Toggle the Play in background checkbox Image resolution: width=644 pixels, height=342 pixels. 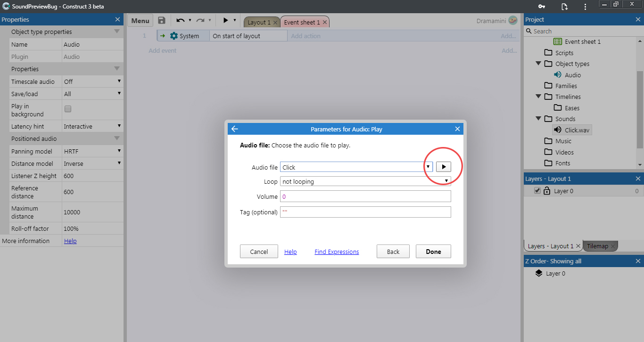coord(67,108)
